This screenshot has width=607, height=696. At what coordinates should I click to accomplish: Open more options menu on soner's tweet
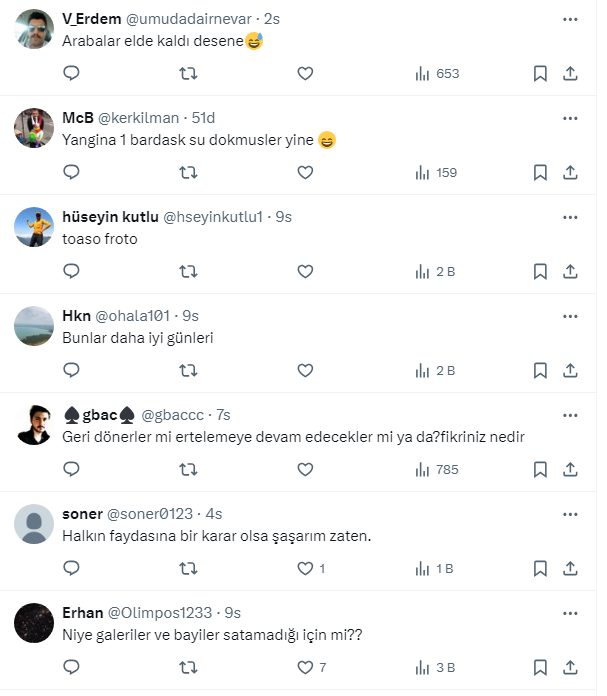tap(569, 514)
